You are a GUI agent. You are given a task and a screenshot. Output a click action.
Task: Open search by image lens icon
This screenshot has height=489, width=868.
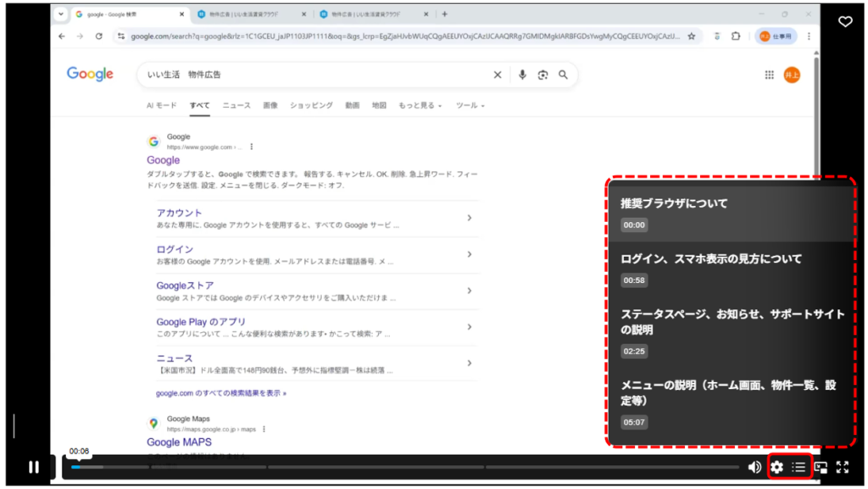click(542, 75)
